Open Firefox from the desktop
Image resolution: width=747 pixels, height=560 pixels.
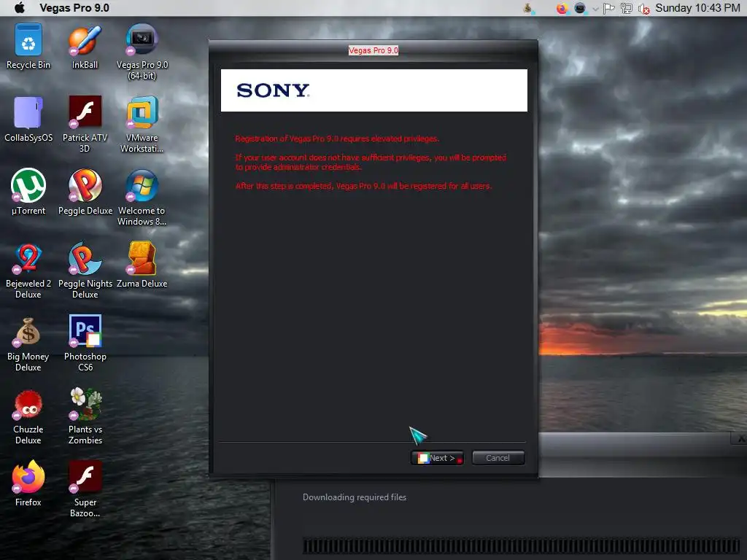pos(28,484)
